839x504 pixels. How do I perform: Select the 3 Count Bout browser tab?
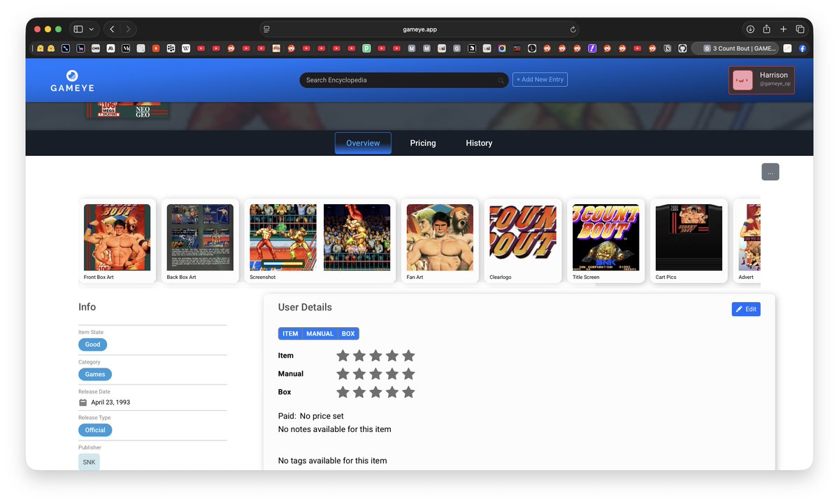(735, 48)
